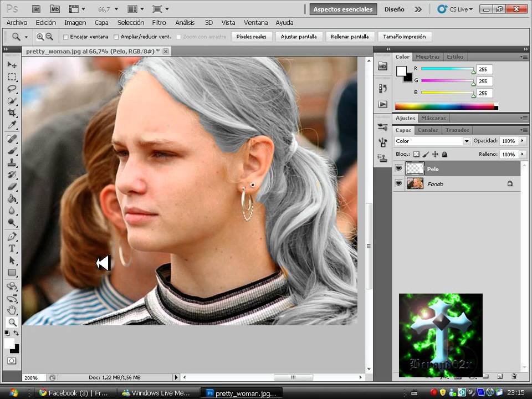Image resolution: width=532 pixels, height=399 pixels.
Task: Select the Lasso tool
Action: [x=12, y=89]
